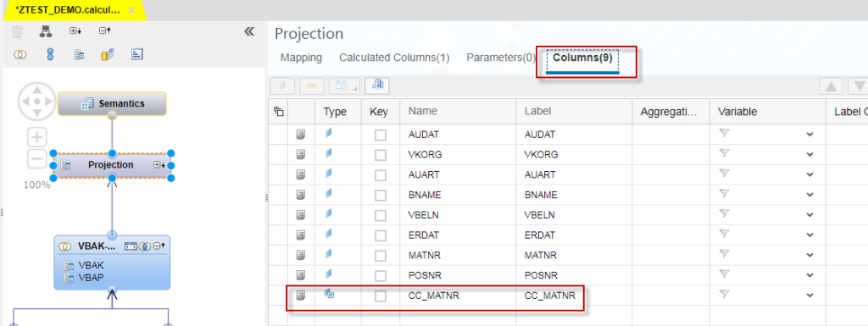Select the Semantics node

point(113,103)
